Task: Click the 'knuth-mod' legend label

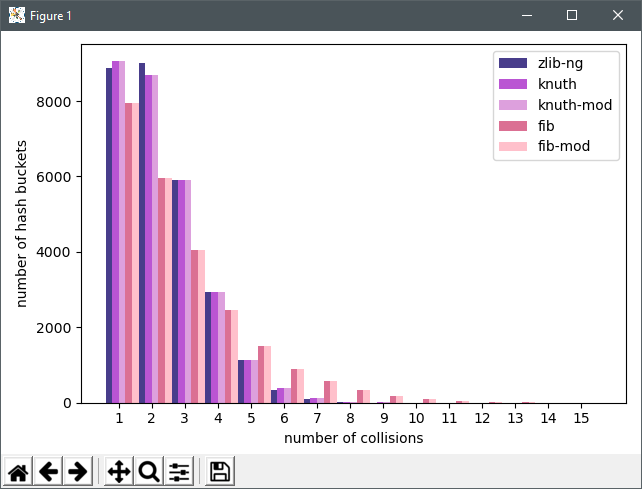Action: tap(575, 105)
